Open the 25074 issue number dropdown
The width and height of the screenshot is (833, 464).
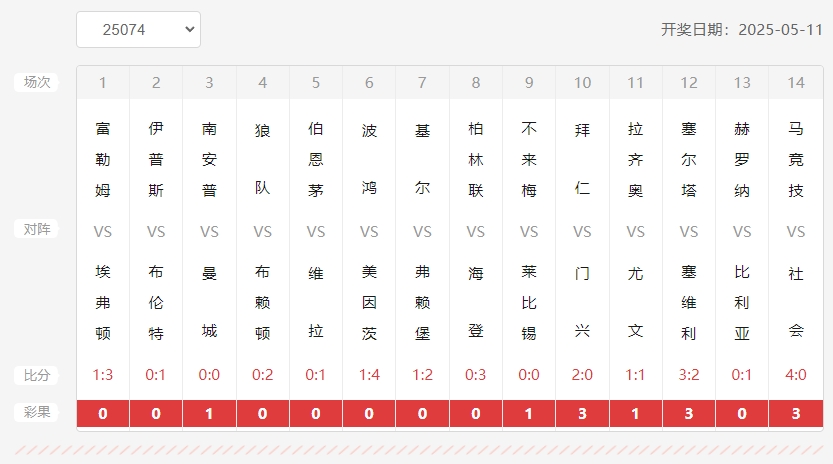tap(138, 30)
